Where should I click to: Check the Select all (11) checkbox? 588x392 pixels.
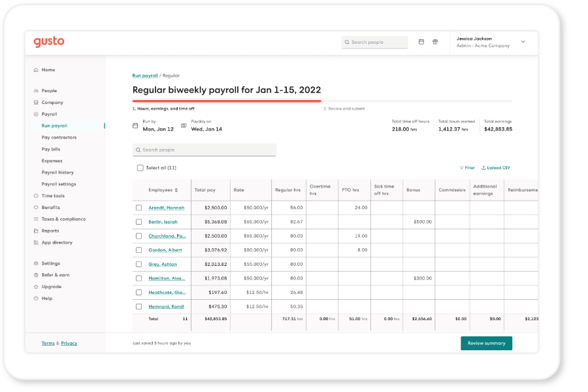pos(140,168)
